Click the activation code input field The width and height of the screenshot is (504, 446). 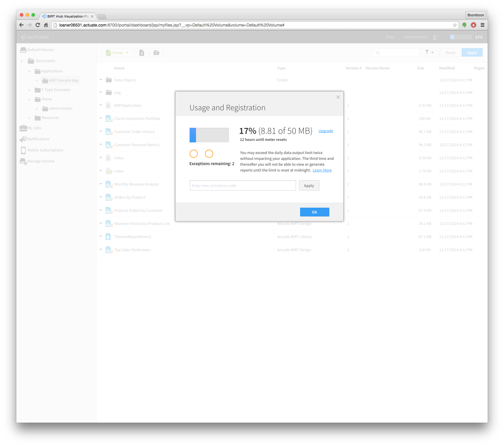(243, 185)
